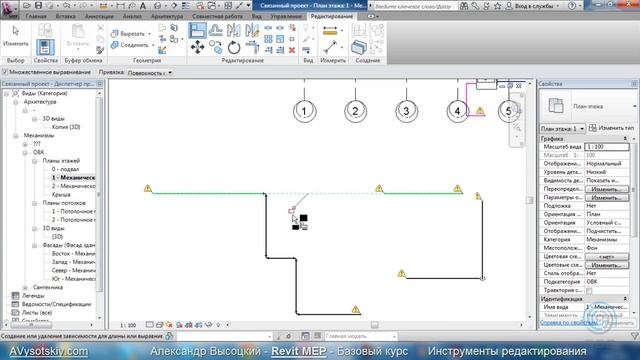Viewport: 640px width, 360px height.
Task: Toggle visual style icon in view control bar
Action: coord(159,325)
